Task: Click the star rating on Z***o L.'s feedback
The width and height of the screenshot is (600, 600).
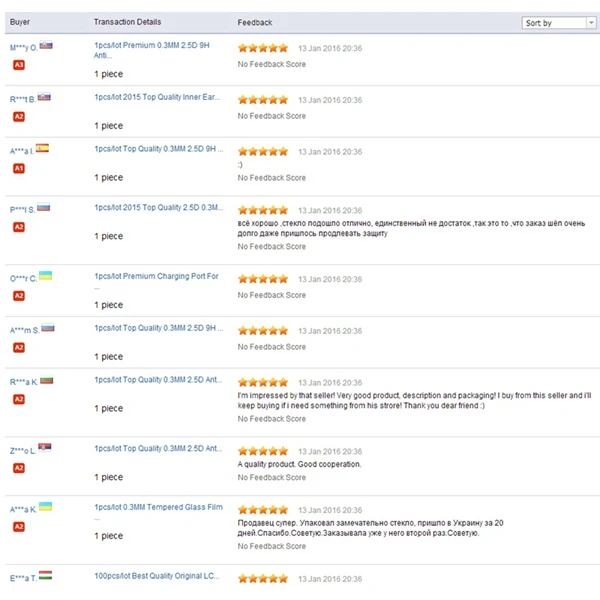Action: tap(262, 451)
